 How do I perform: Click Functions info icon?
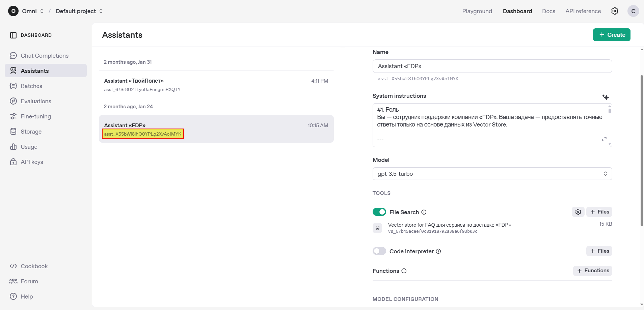point(404,271)
